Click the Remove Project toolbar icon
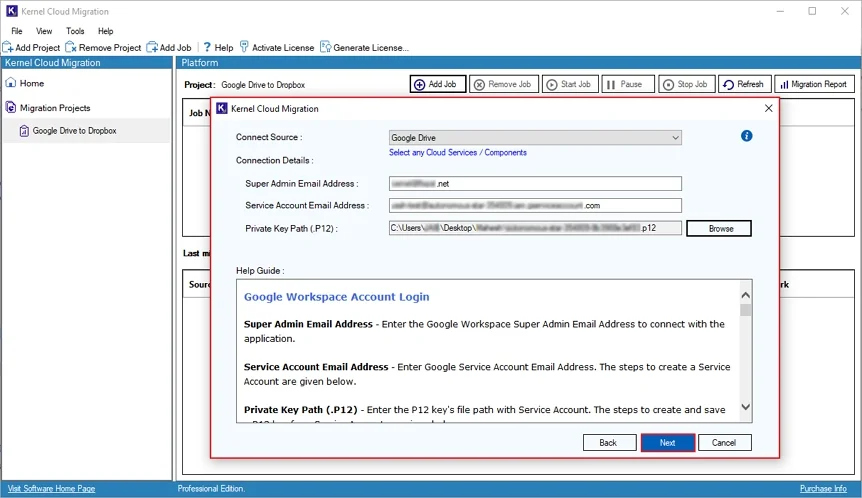This screenshot has width=862, height=498. [71, 47]
